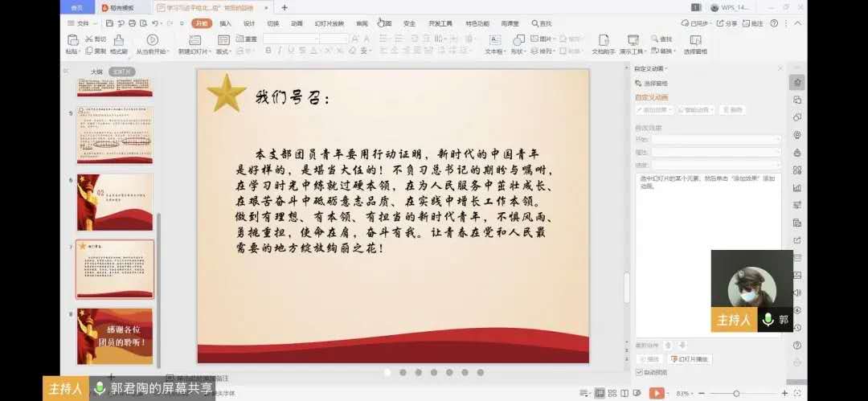Viewport: 868px width, 401px height.
Task: Open the 文件 menu dropdown
Action: (x=82, y=23)
